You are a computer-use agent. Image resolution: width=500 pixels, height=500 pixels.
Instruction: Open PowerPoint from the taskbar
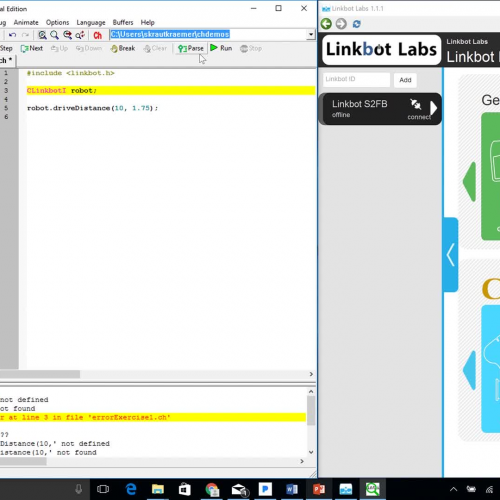[319, 489]
